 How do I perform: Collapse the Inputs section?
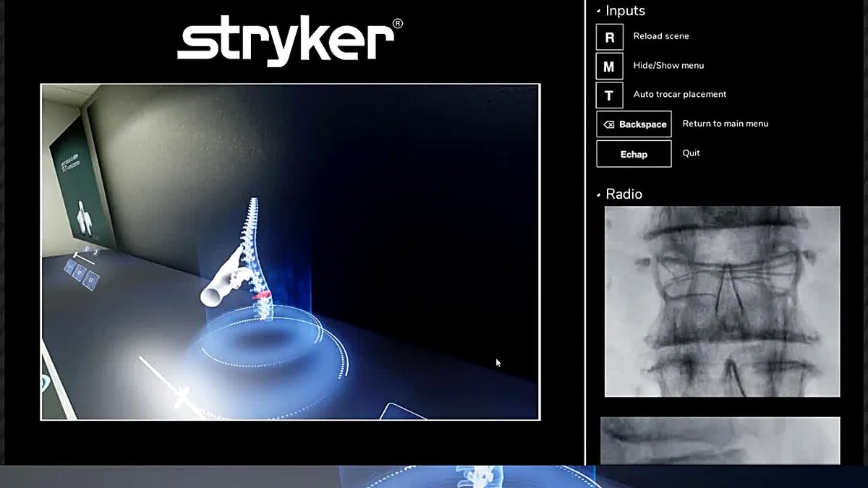[598, 11]
